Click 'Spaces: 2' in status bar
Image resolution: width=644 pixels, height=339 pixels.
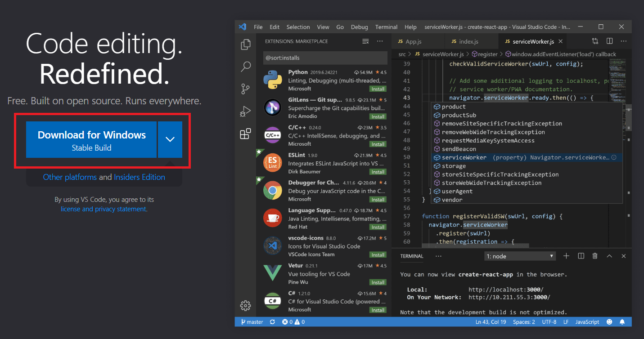pyautogui.click(x=524, y=322)
